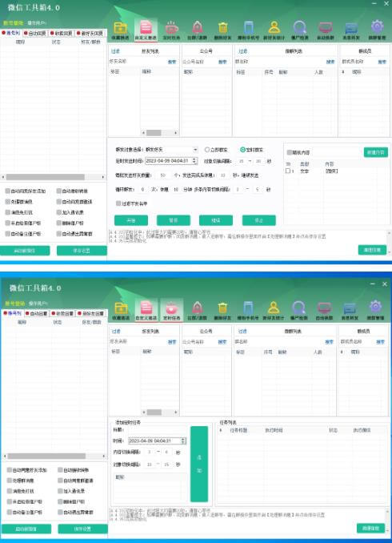Tick the filter blacklist checkbox above 开始

click(x=118, y=203)
